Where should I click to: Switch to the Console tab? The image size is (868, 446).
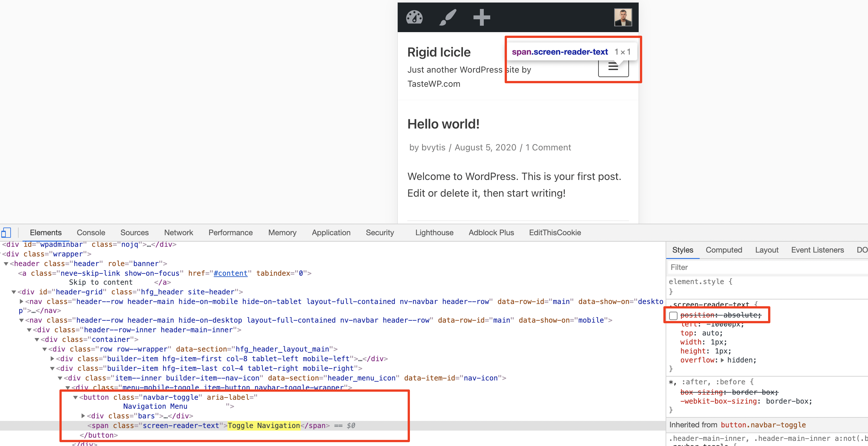[x=91, y=232]
